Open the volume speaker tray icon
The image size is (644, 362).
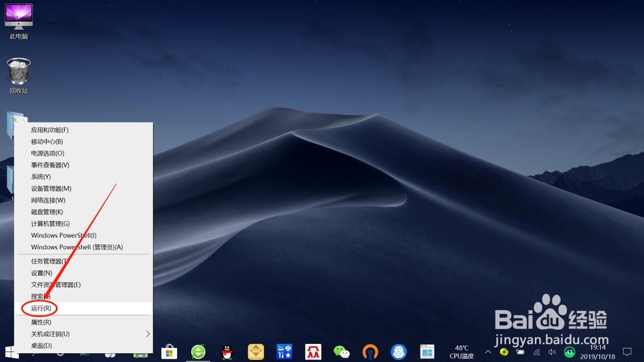(552, 352)
